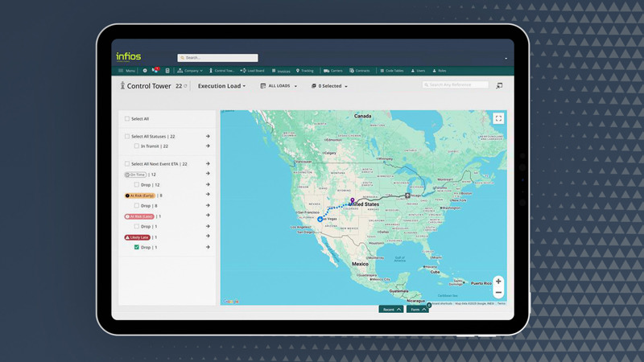Click the map fullscreen icon
Image resolution: width=644 pixels, height=362 pixels.
[498, 118]
